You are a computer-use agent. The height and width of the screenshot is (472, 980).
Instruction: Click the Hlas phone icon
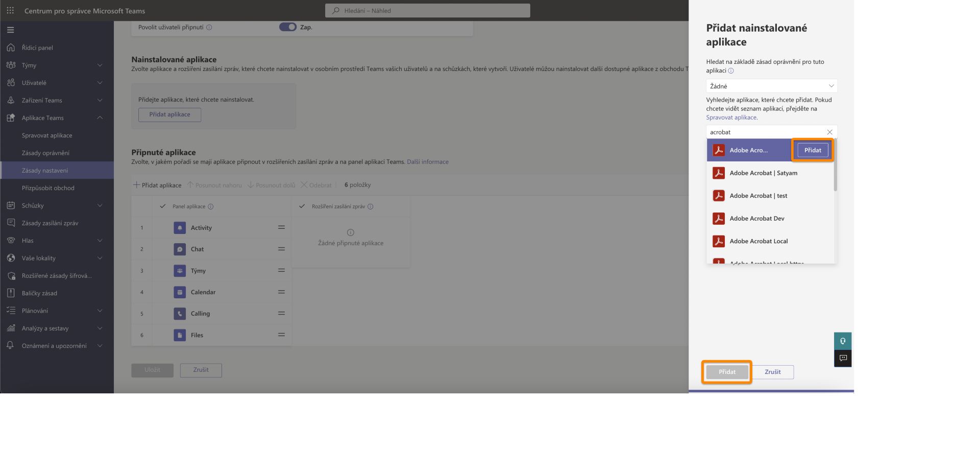point(11,240)
